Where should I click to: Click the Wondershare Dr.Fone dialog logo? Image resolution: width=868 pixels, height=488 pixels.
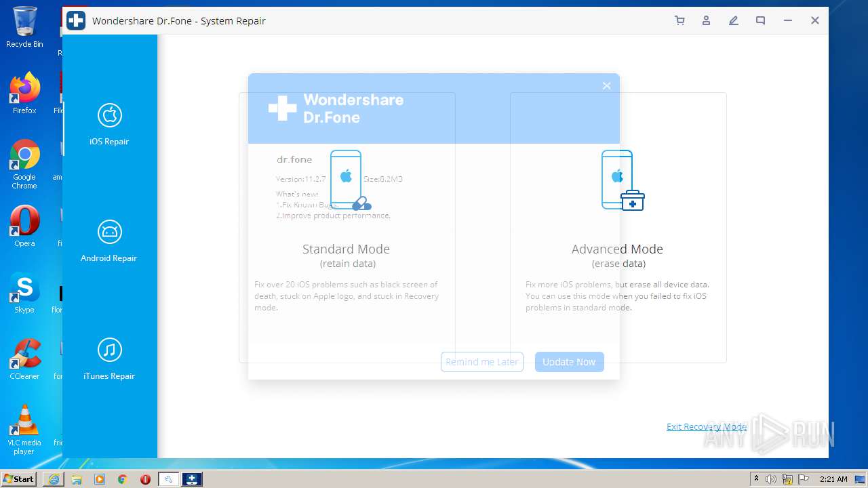pyautogui.click(x=336, y=108)
